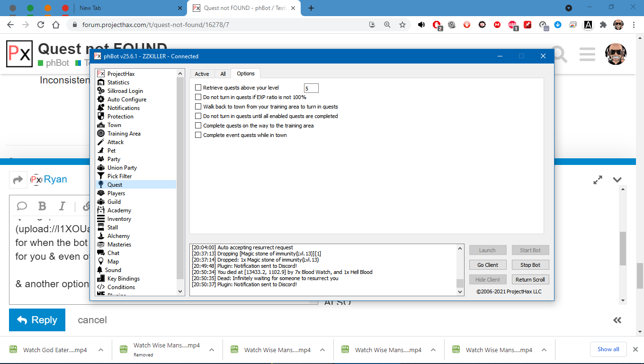Select the Pick Filter funnel icon
This screenshot has height=364, width=644.
(x=100, y=176)
